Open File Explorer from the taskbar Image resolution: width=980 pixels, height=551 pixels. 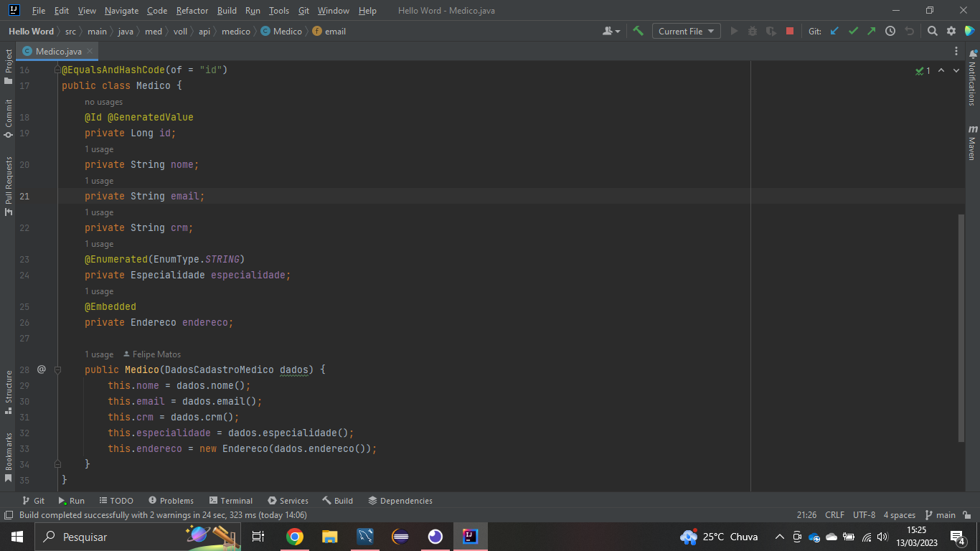[329, 537]
